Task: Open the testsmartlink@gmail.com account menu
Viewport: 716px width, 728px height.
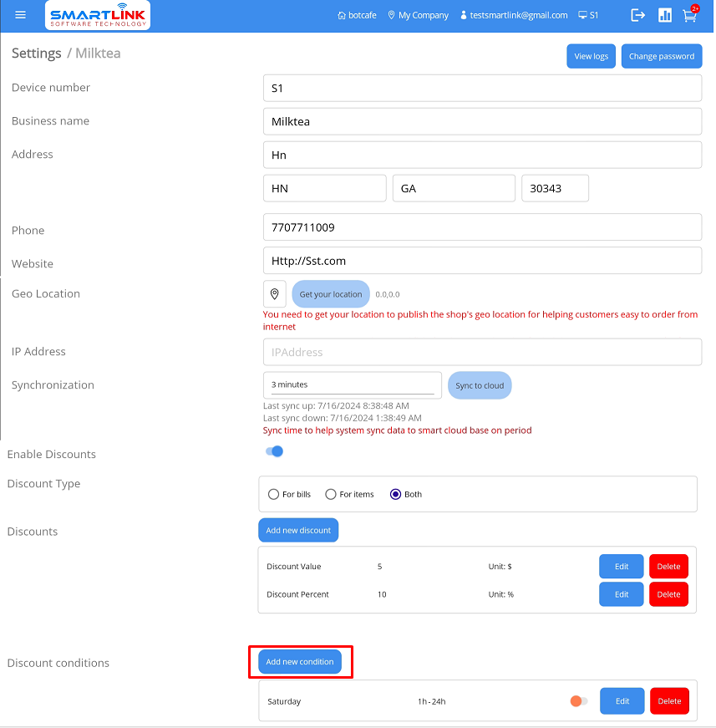Action: (514, 15)
